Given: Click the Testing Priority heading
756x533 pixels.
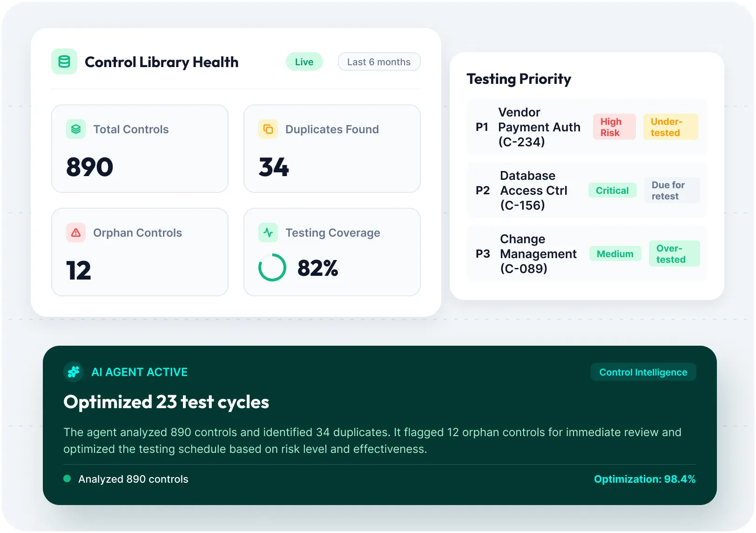Looking at the screenshot, I should (x=519, y=79).
